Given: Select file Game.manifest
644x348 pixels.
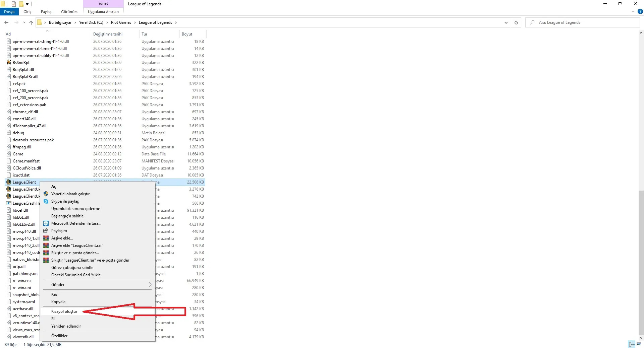Looking at the screenshot, I should coord(26,161).
